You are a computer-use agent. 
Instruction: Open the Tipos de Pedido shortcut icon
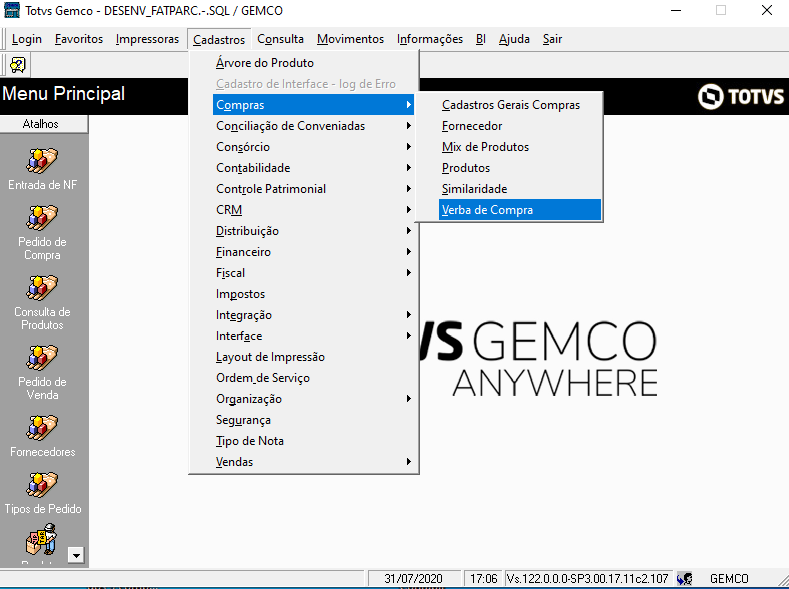coord(42,484)
